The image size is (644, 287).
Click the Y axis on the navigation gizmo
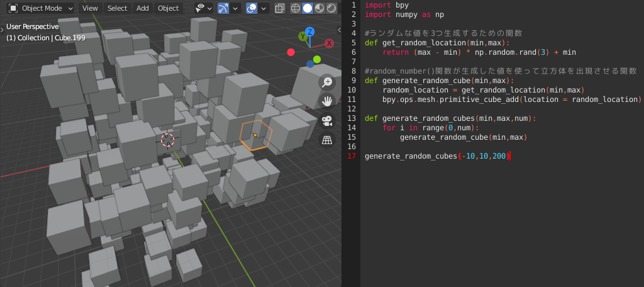tap(303, 37)
